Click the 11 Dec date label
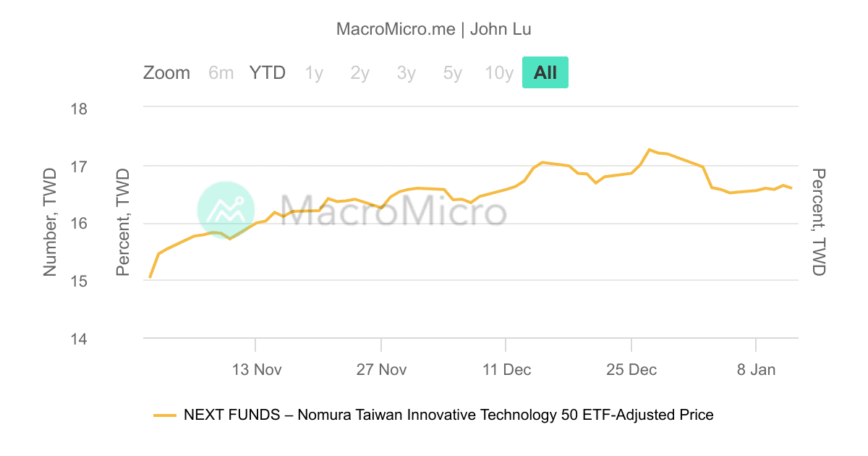868x456 pixels. tap(506, 370)
